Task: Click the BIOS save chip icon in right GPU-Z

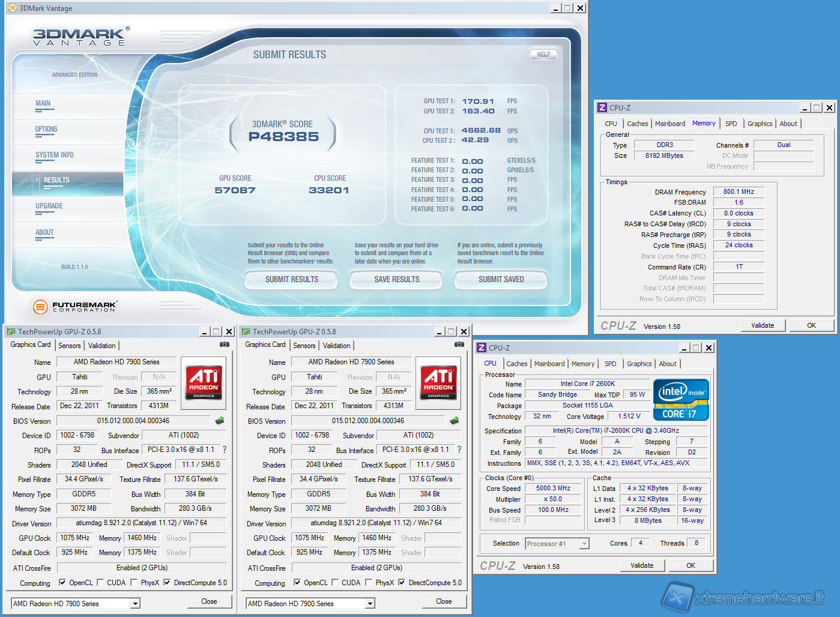Action: tap(455, 421)
